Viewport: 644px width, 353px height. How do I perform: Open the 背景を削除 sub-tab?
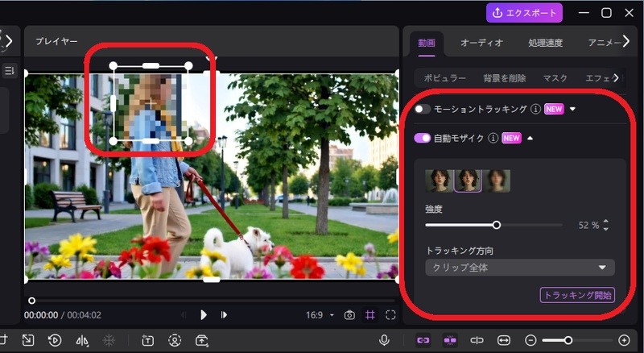pos(505,78)
